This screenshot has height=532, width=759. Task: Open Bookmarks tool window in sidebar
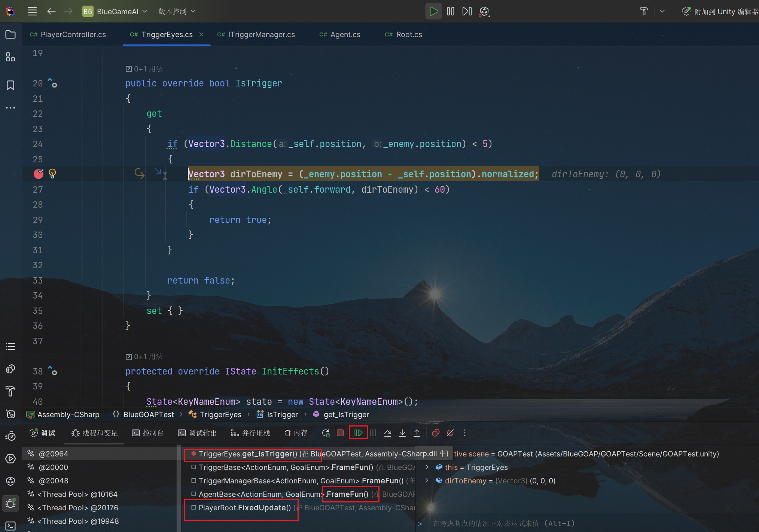tap(10, 85)
